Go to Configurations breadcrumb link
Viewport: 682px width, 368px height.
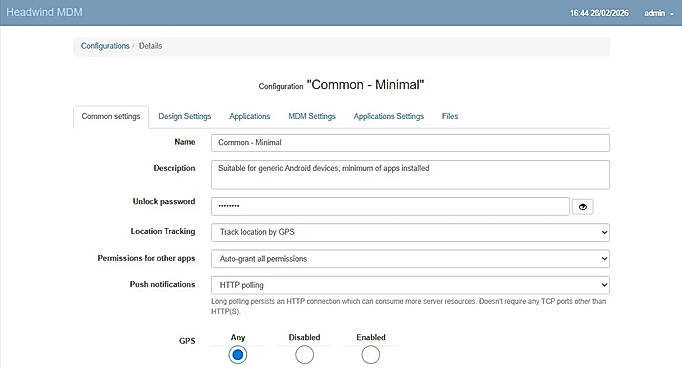[x=105, y=46]
